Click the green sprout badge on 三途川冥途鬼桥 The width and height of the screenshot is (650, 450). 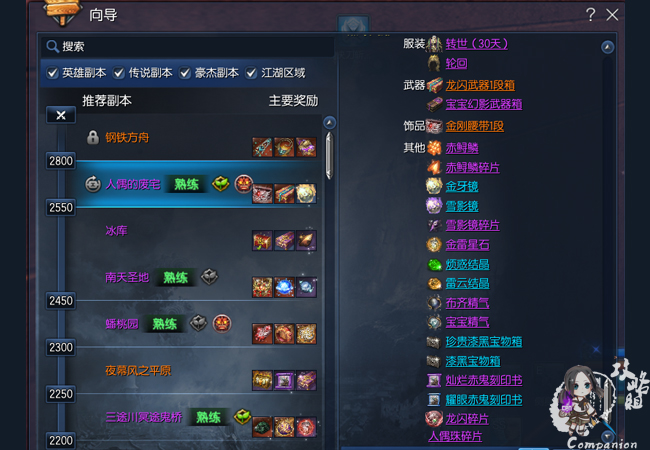click(243, 416)
